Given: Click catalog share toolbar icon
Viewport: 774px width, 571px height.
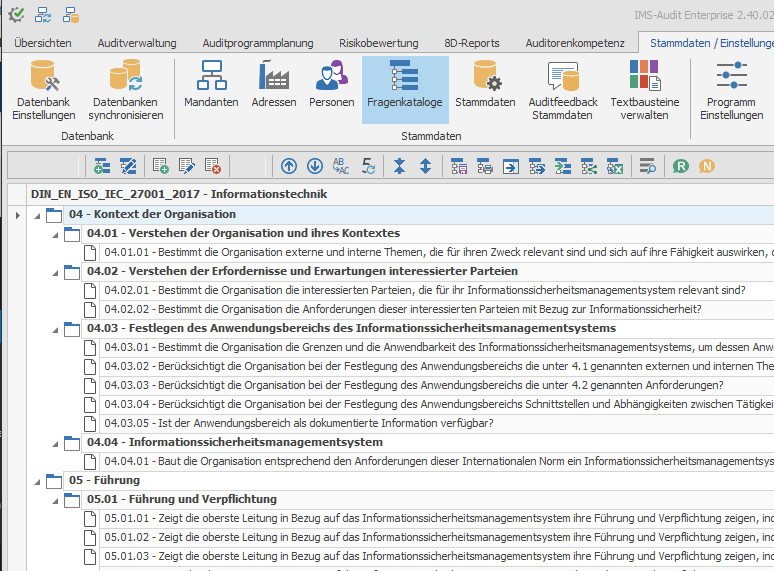Looking at the screenshot, I should (x=589, y=166).
